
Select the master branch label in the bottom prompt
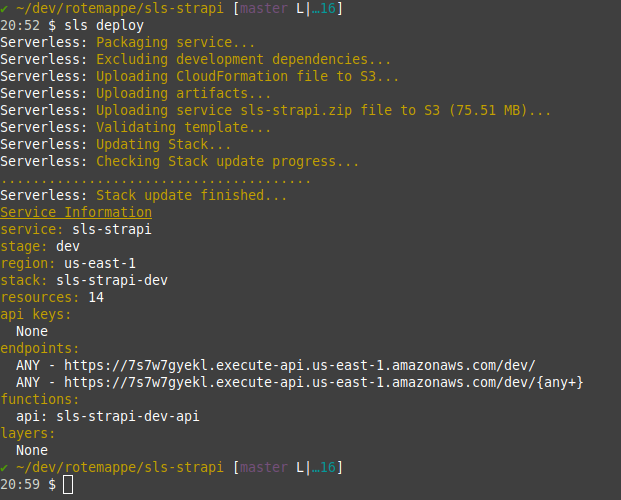coord(264,467)
